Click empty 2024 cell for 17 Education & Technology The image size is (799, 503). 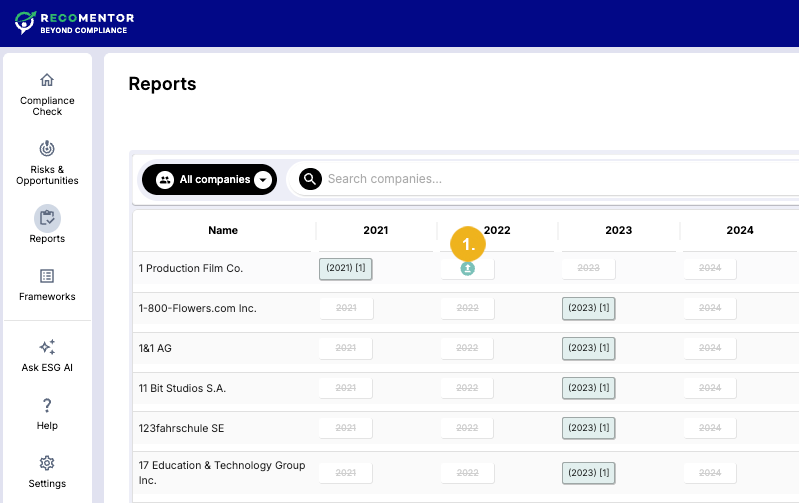tap(710, 473)
